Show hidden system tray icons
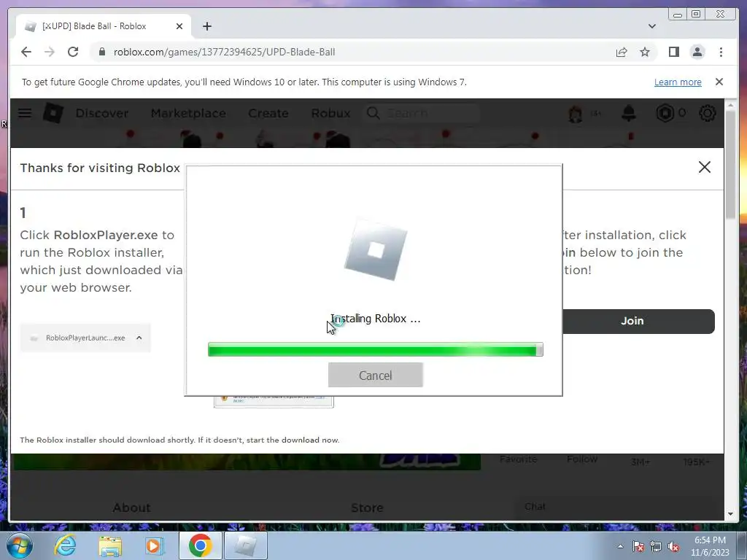 point(620,546)
